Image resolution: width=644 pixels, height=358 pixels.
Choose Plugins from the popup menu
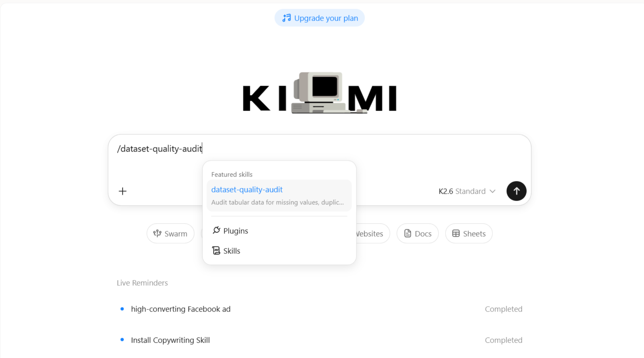(279, 231)
